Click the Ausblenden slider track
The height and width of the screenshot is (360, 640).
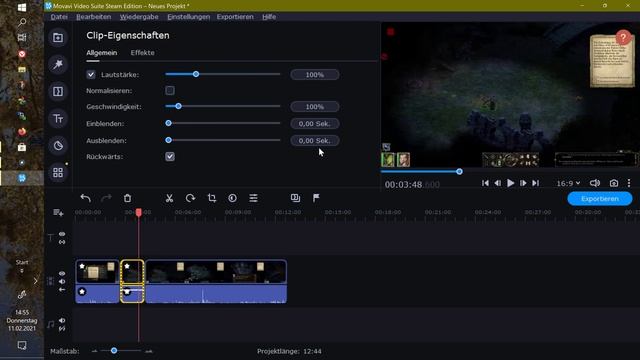pos(223,140)
